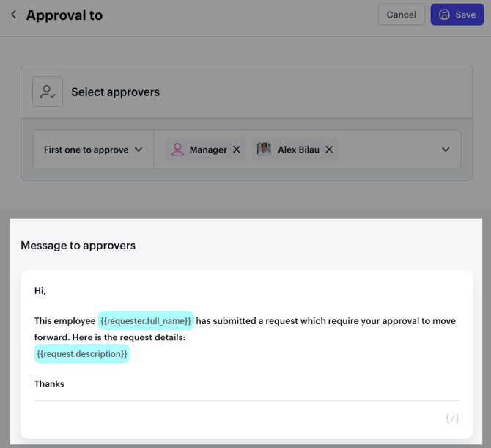This screenshot has width=491, height=448.
Task: Click the Hi, line in message editor
Action: (40, 291)
